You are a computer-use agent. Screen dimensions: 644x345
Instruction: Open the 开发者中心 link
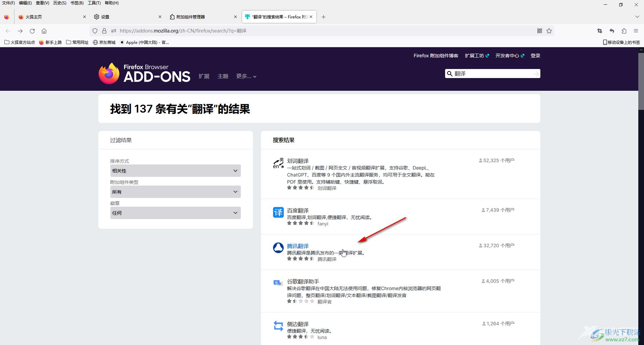click(x=510, y=56)
